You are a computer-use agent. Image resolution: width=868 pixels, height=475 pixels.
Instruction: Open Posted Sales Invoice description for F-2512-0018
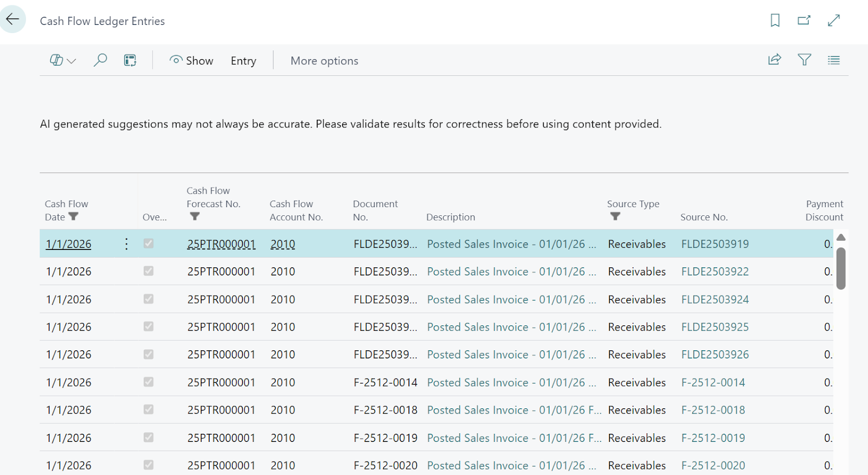(x=513, y=410)
